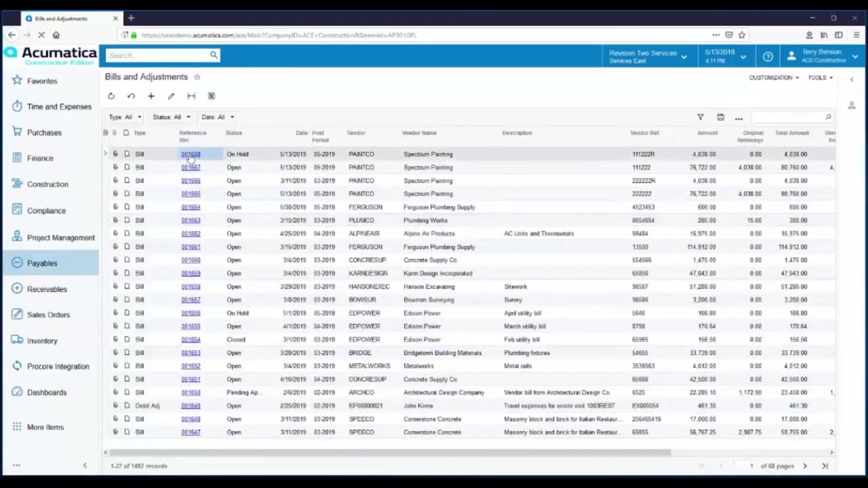Expand the Tools menu
This screenshot has height=488, width=868.
coord(820,78)
